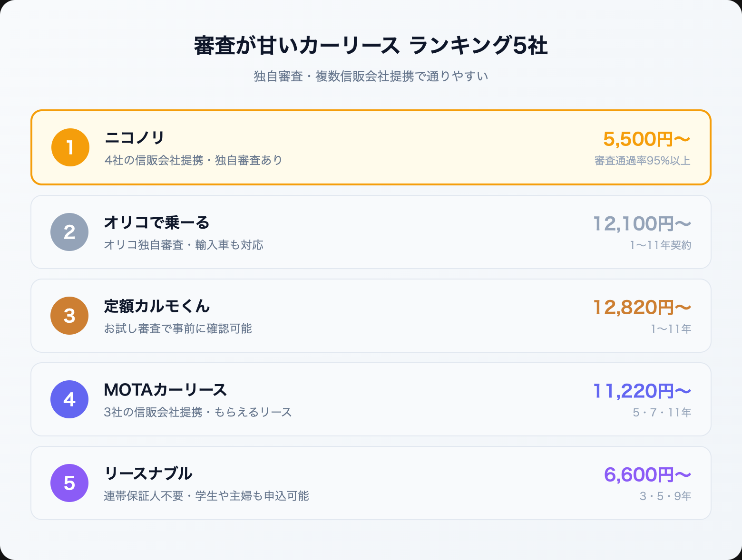Click the blue rank 4 badge
The image size is (742, 560).
(x=69, y=399)
